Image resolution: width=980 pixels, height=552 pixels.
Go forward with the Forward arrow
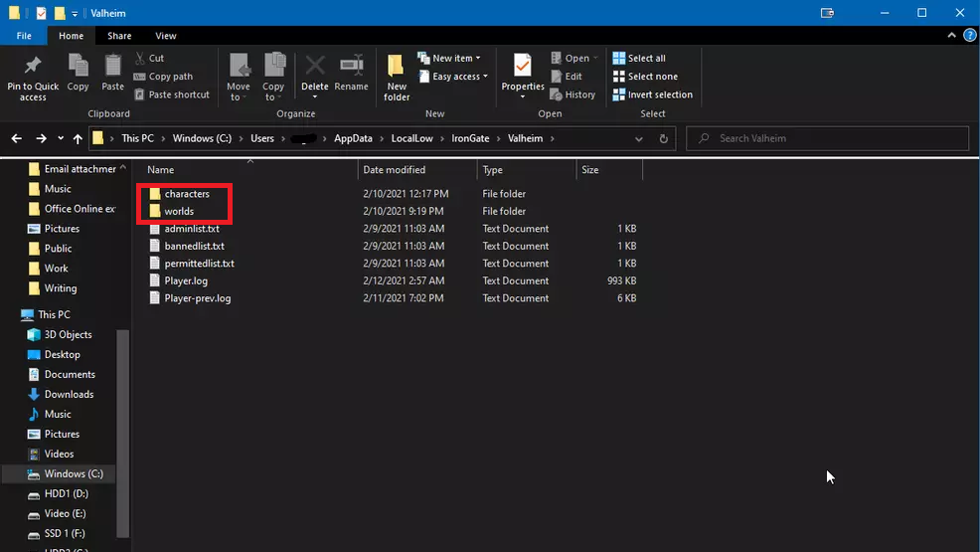click(42, 138)
